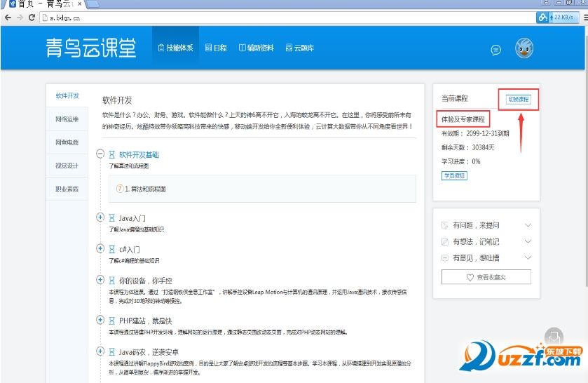588x383 pixels.
Task: Open the message chat bubble icon
Action: click(495, 50)
